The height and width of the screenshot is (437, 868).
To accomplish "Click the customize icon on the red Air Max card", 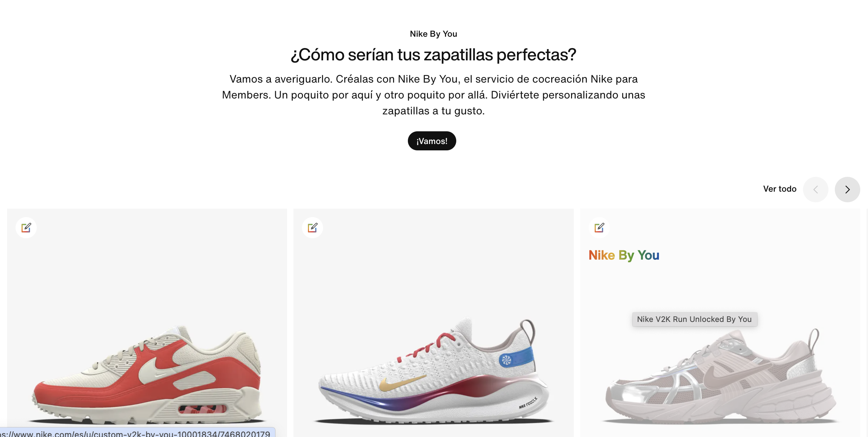I will [26, 228].
